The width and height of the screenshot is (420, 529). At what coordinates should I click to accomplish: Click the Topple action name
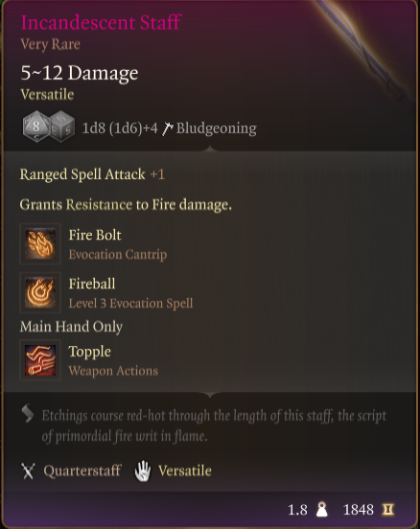(90, 352)
